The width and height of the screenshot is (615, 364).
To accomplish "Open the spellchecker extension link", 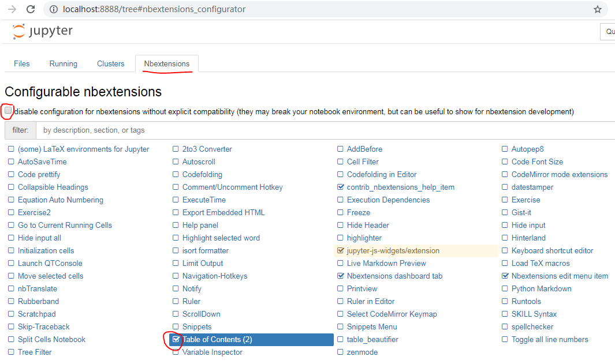I will click(532, 327).
